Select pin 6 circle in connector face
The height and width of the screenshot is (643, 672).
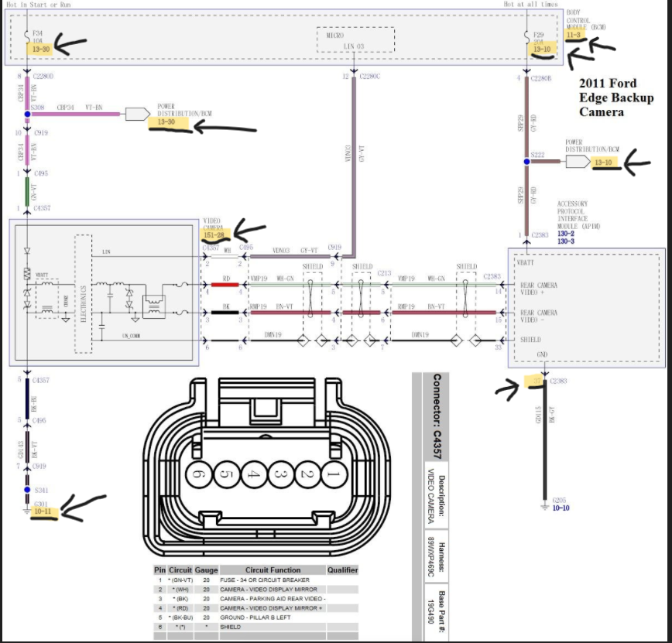pos(197,474)
